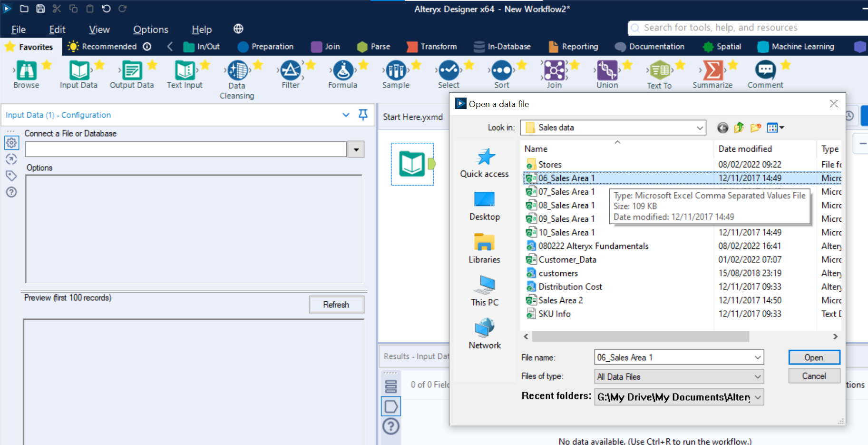Expand the Recent folders dropdown
Viewport: 868px width, 445px height.
pos(757,397)
